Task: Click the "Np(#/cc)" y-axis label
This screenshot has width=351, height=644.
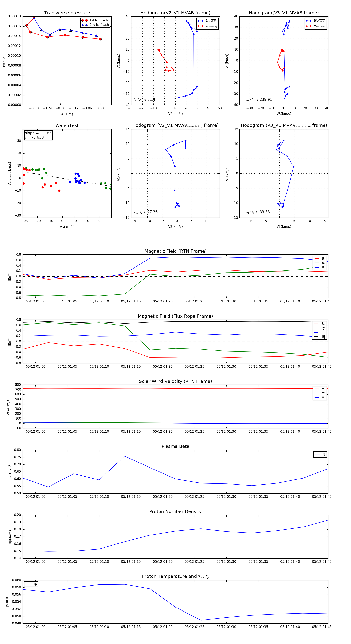Action: (x=10, y=537)
